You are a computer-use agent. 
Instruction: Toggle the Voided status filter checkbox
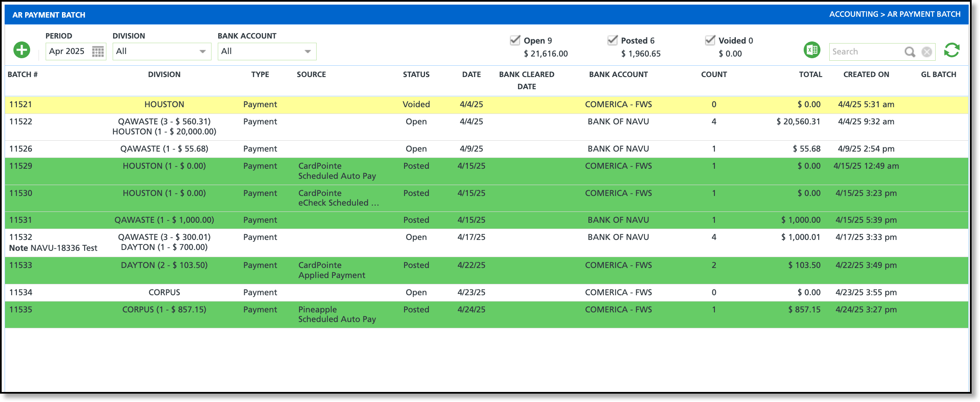coord(710,40)
